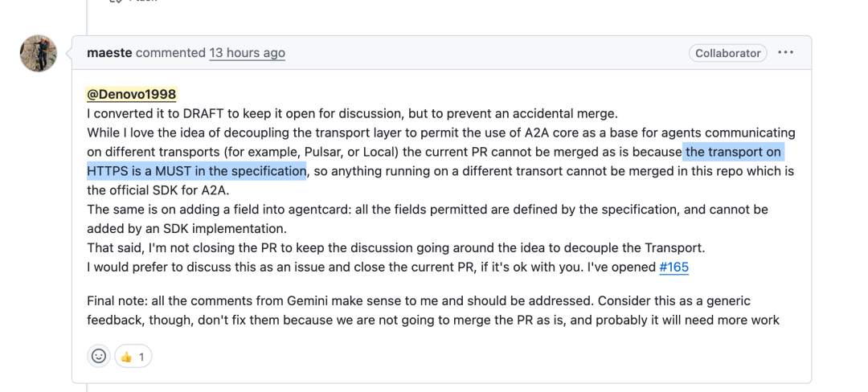Open issue #165 link
Screen dimensions: 868x392
point(674,267)
